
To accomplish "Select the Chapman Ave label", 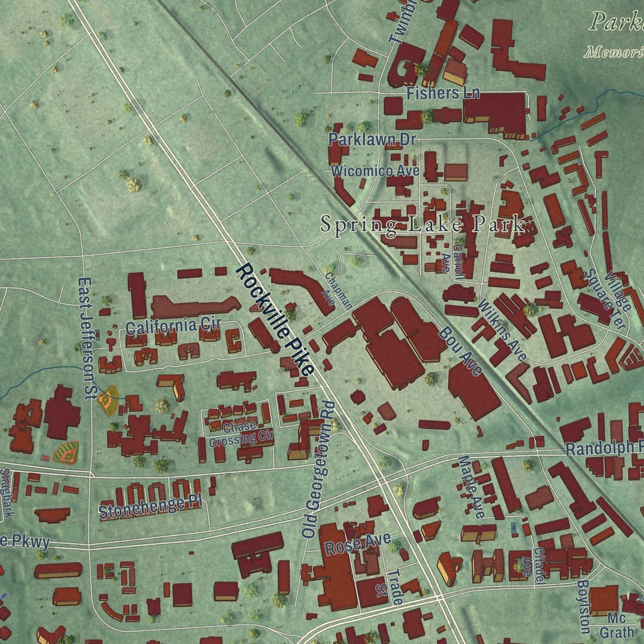I will click(x=337, y=290).
